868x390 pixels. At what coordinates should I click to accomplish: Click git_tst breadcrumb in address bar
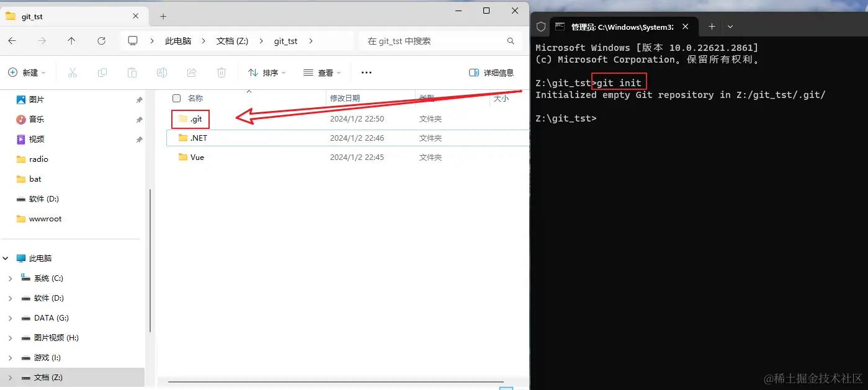tap(286, 41)
